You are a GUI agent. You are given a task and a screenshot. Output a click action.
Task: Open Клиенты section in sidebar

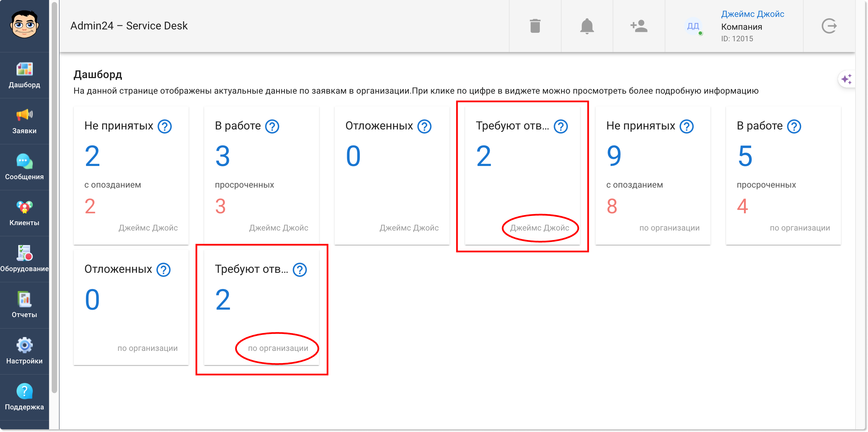pyautogui.click(x=24, y=213)
